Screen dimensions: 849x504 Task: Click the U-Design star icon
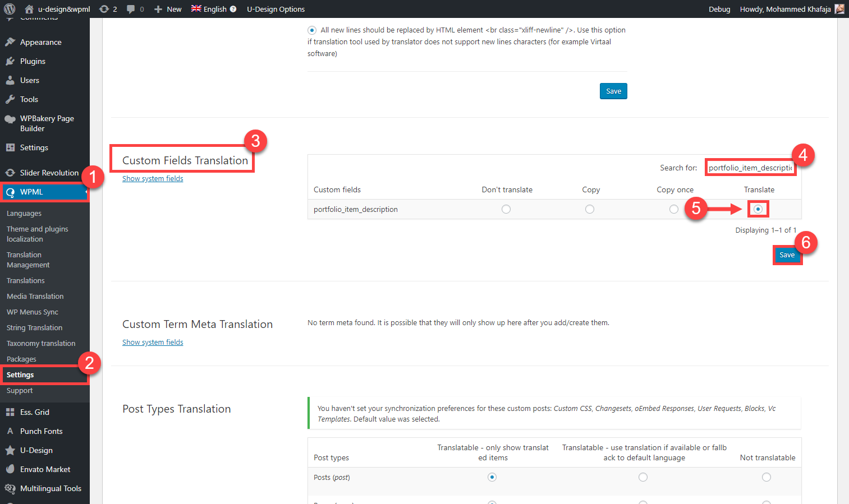click(x=10, y=450)
